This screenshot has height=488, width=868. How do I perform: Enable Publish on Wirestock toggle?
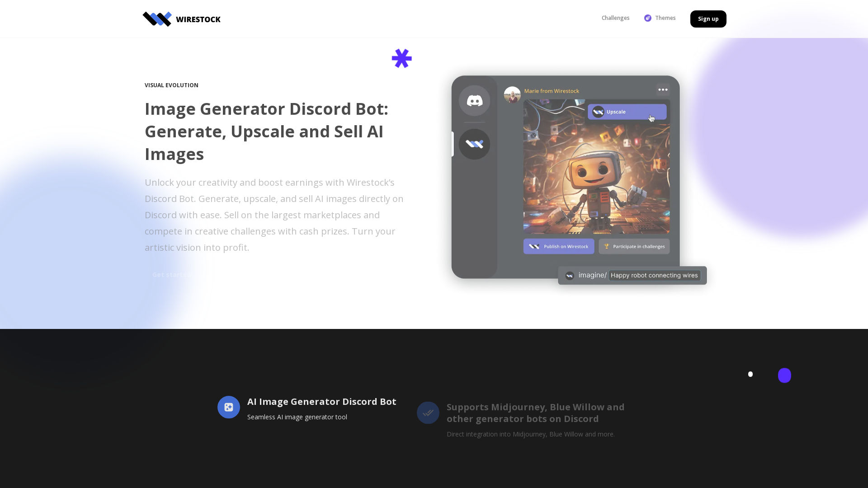559,246
